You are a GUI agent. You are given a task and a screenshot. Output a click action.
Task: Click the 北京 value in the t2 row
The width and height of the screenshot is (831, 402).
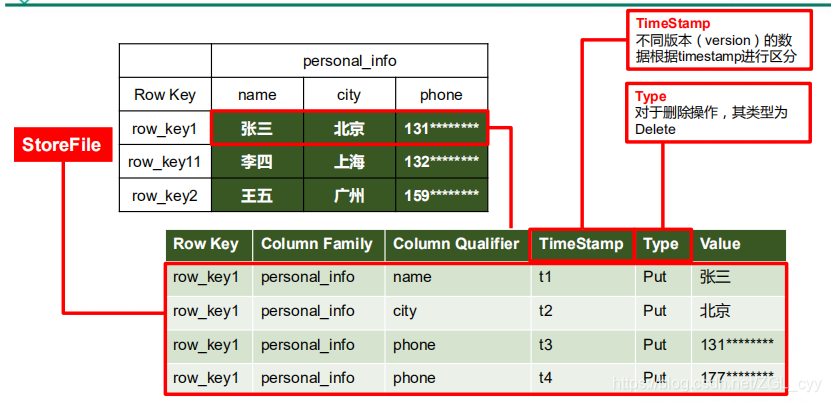[715, 311]
